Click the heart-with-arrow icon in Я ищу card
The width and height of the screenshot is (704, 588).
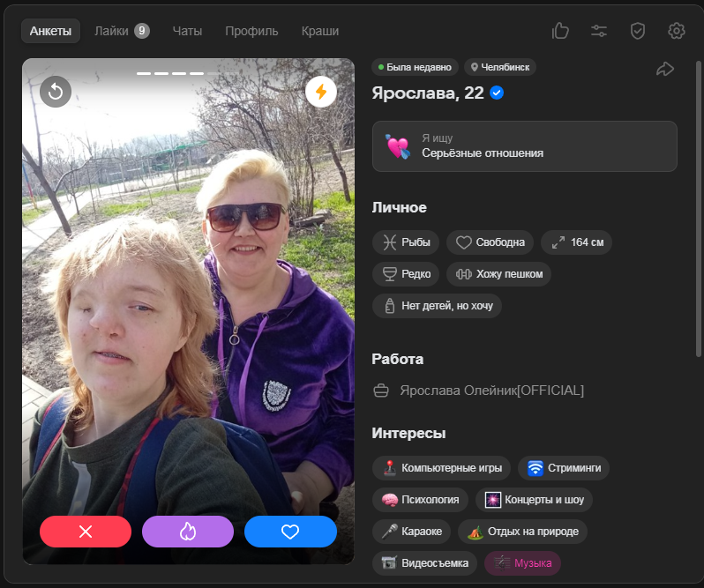coord(397,146)
